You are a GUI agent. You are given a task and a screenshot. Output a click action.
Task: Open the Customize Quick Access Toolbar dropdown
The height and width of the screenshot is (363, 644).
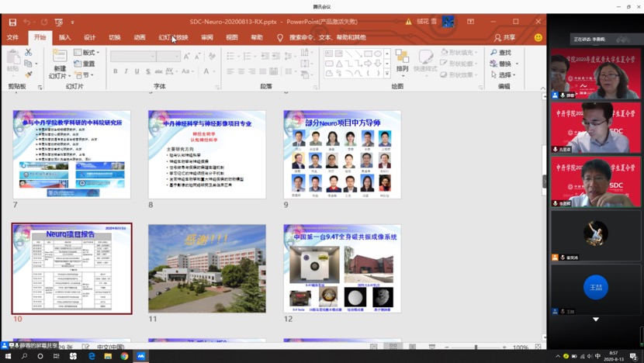[x=72, y=22]
